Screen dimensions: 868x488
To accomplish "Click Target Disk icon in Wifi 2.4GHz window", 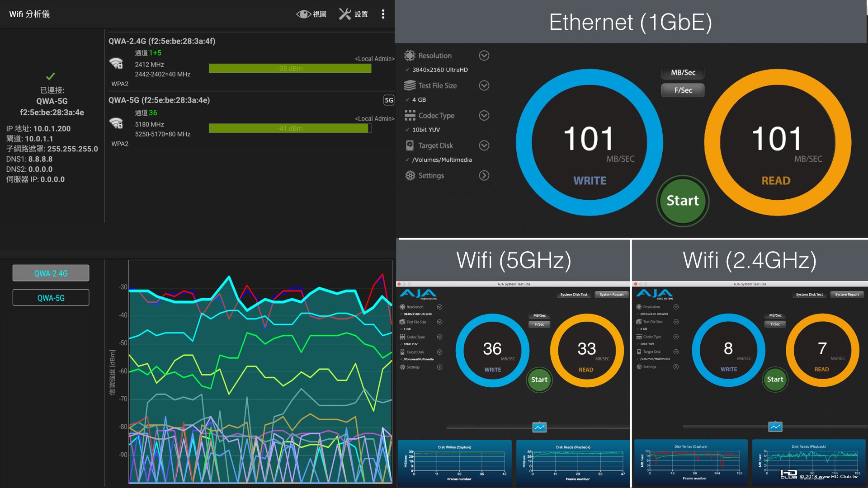I will tap(639, 352).
